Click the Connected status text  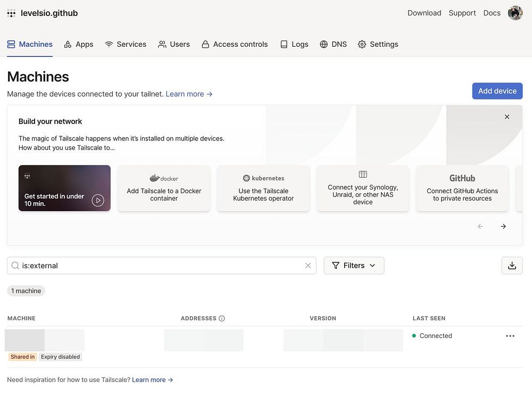pos(436,336)
